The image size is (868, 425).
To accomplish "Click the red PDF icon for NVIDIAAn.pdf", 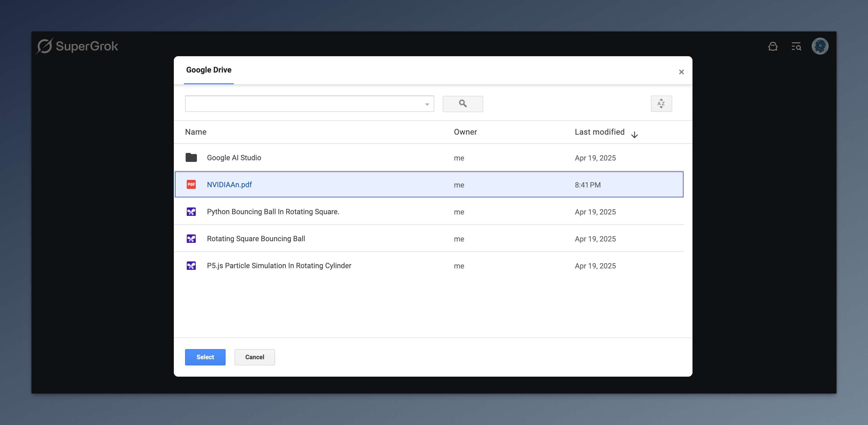I will coord(191,185).
